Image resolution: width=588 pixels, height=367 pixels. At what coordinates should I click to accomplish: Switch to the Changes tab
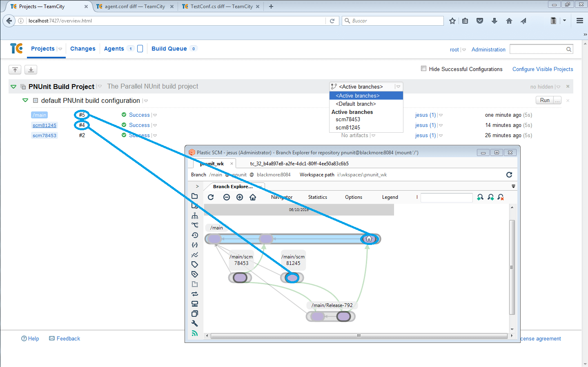pos(82,49)
